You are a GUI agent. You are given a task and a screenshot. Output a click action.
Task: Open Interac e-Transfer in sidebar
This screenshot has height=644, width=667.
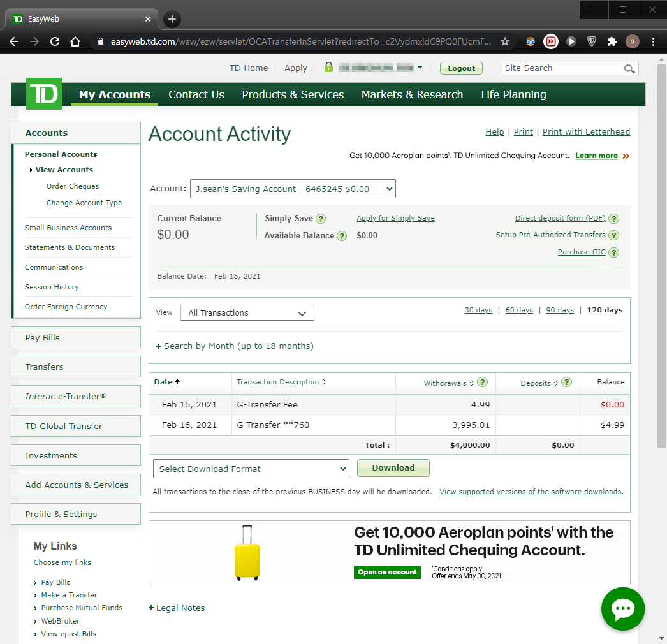76,396
